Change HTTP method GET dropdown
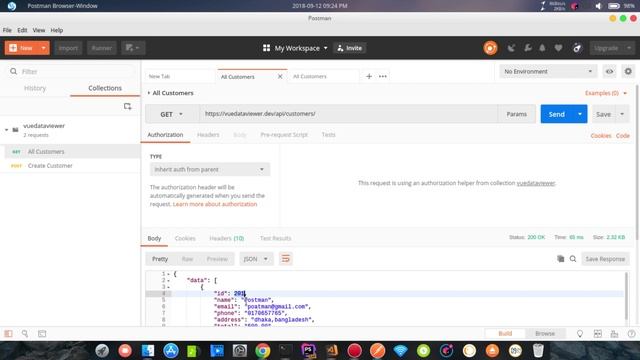Viewport: 640px width, 360px height. pyautogui.click(x=171, y=114)
